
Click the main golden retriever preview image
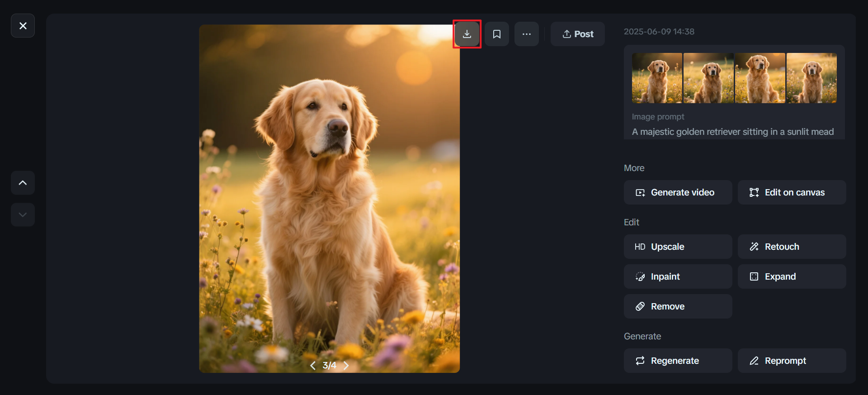pyautogui.click(x=330, y=199)
